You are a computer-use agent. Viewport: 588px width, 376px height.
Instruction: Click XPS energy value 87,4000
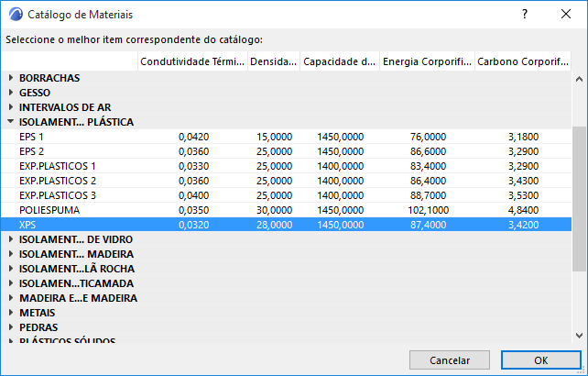429,225
